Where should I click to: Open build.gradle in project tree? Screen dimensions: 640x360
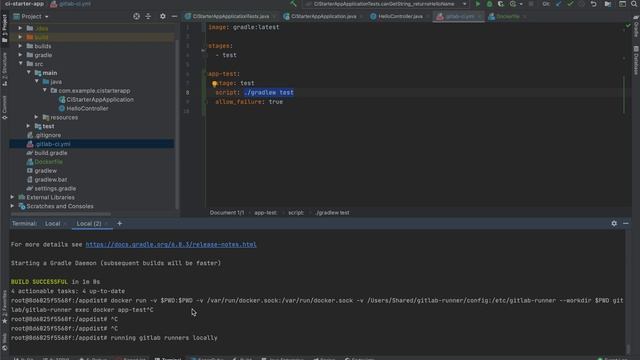(51, 153)
